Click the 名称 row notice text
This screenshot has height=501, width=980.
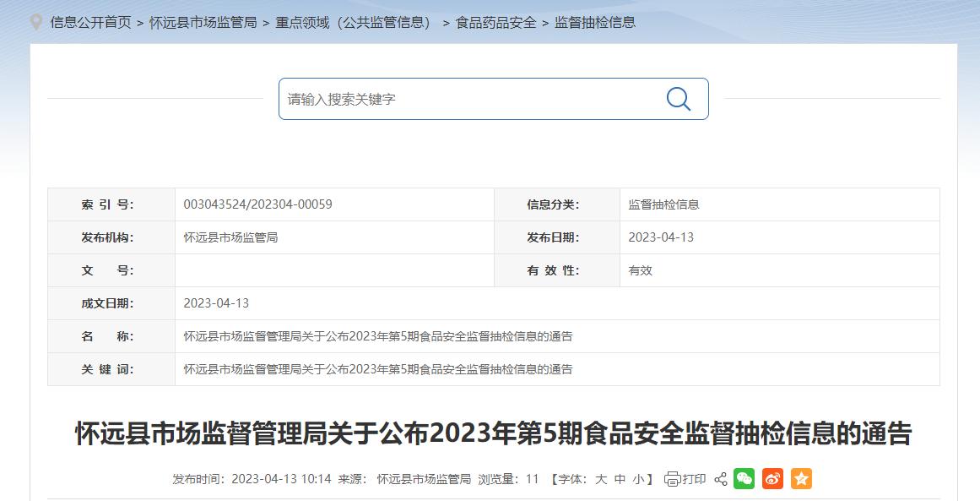pyautogui.click(x=376, y=336)
